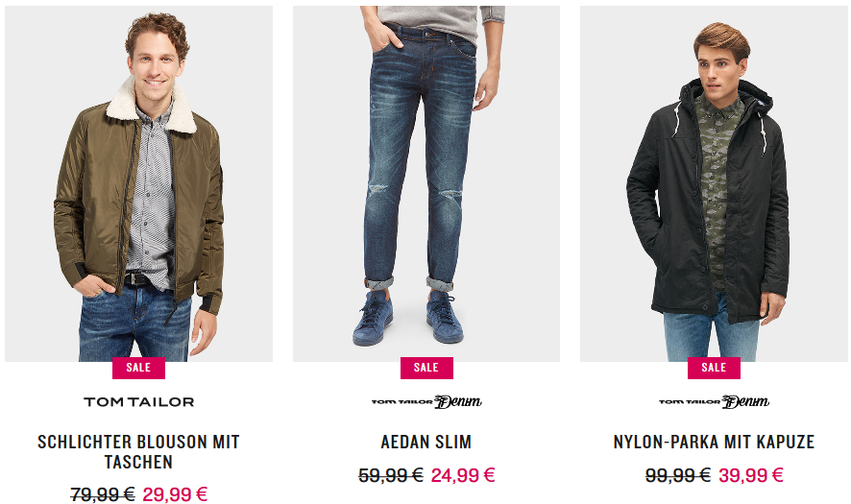Open the Nylon-Parka mit Kapuze title

tap(714, 442)
